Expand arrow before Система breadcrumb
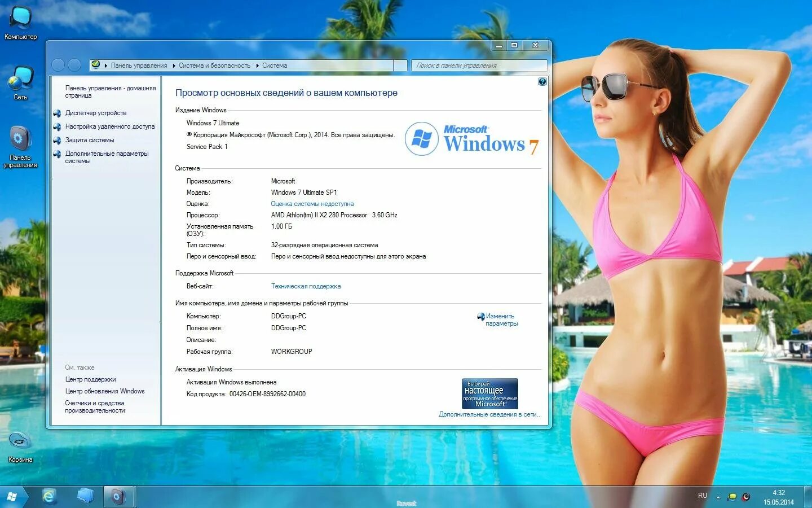Image resolution: width=812 pixels, height=508 pixels. click(x=257, y=65)
